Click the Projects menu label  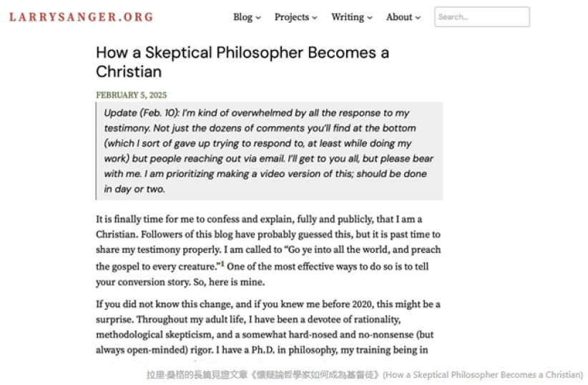[292, 17]
